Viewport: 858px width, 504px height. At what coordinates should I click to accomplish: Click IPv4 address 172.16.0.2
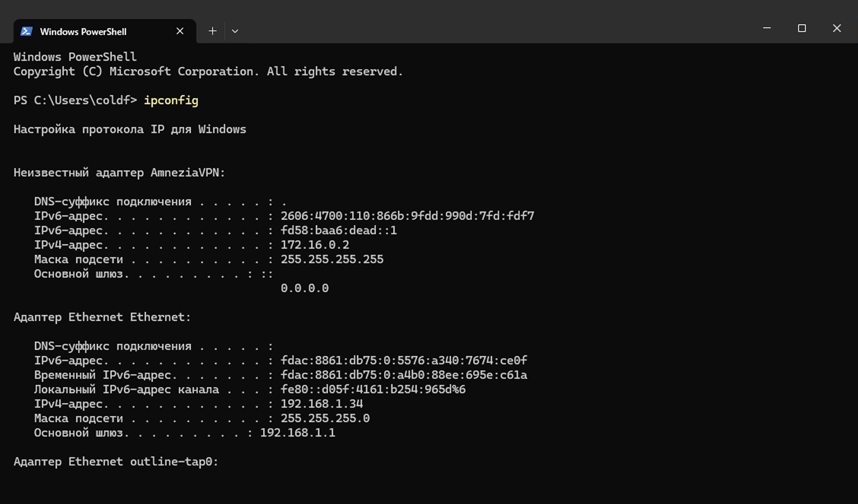[x=315, y=245]
